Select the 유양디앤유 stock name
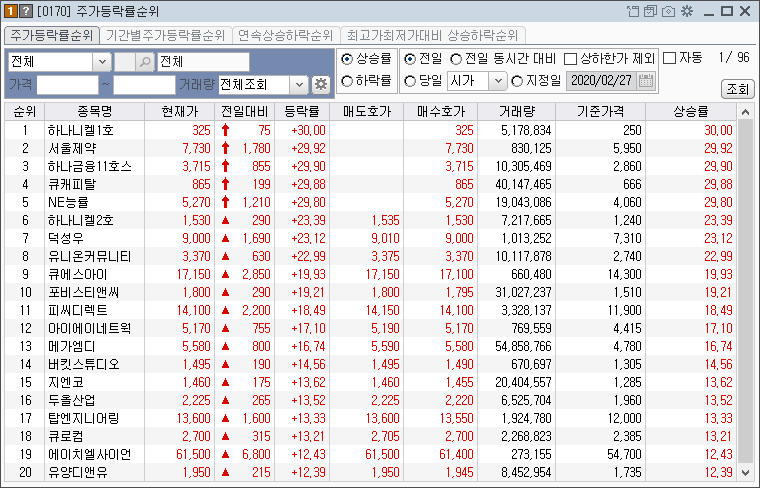Viewport: 760px width, 488px height. click(78, 472)
